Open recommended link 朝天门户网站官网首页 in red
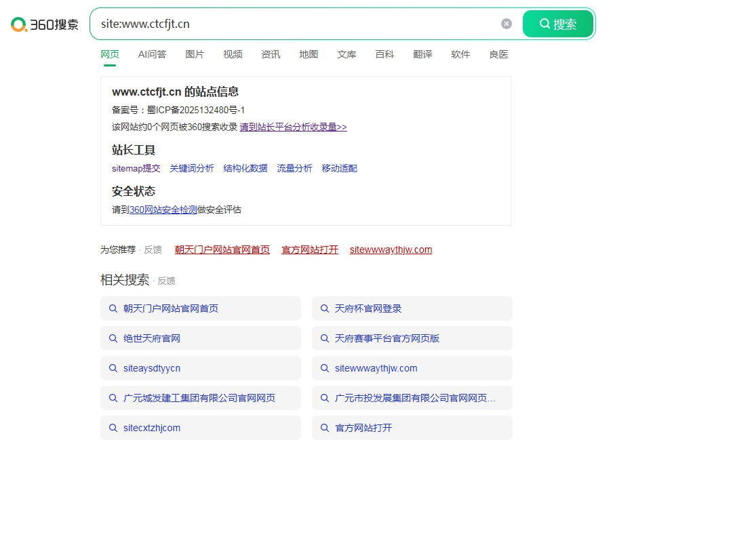731x560 pixels. (x=222, y=250)
